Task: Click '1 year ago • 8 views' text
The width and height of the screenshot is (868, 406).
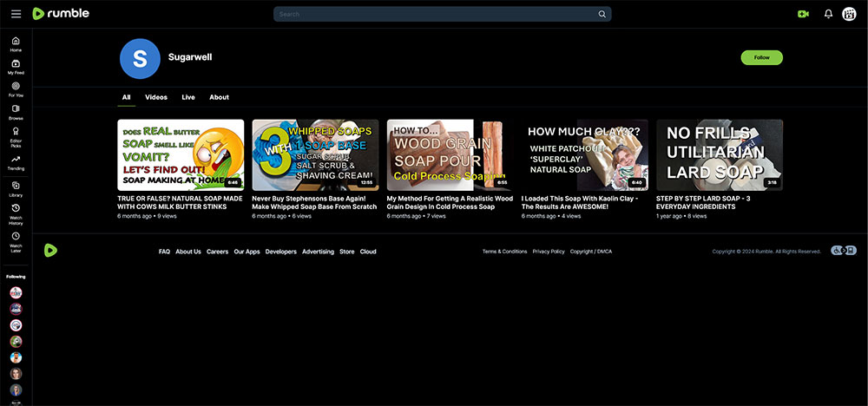Action: (681, 216)
